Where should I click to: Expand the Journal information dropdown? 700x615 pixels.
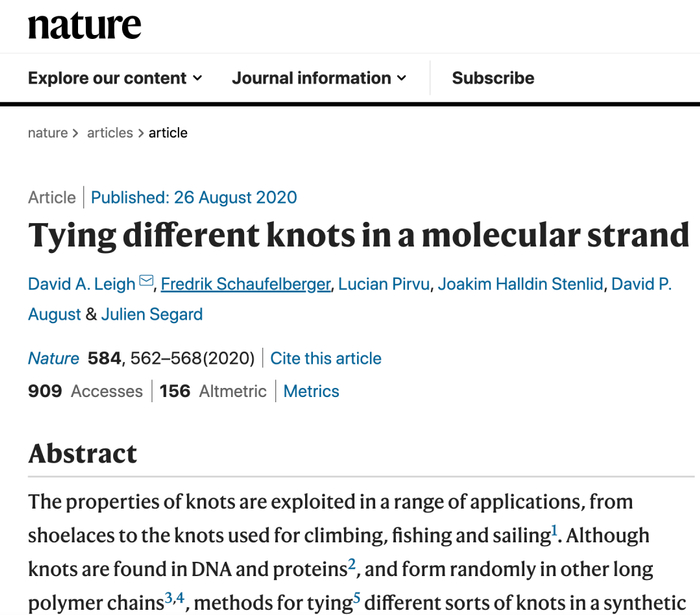pos(319,78)
